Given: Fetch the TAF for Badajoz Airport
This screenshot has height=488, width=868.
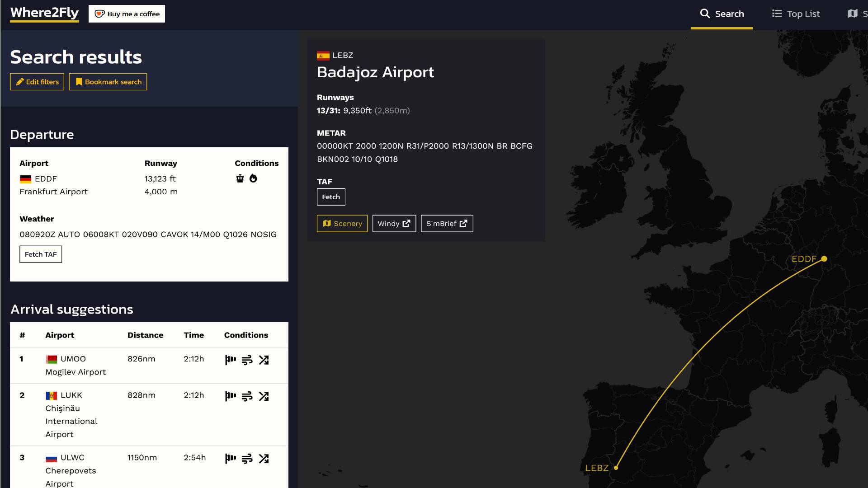Looking at the screenshot, I should (x=331, y=197).
